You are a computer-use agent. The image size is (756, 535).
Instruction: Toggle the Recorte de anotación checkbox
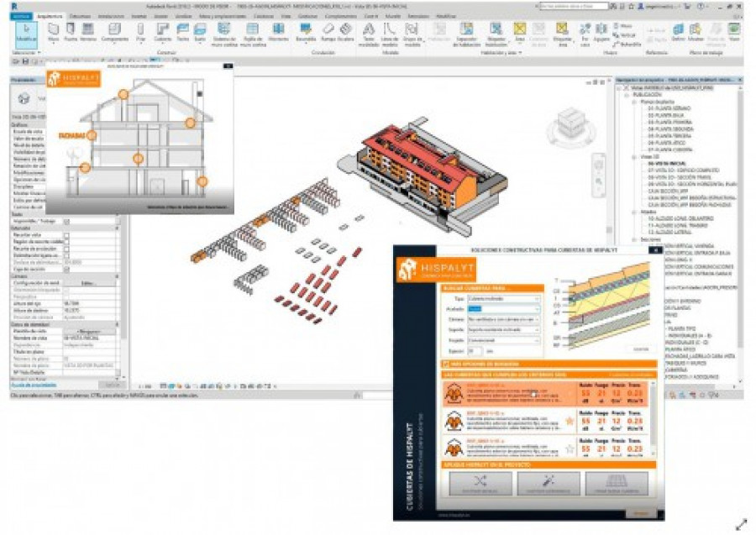pyautogui.click(x=66, y=249)
